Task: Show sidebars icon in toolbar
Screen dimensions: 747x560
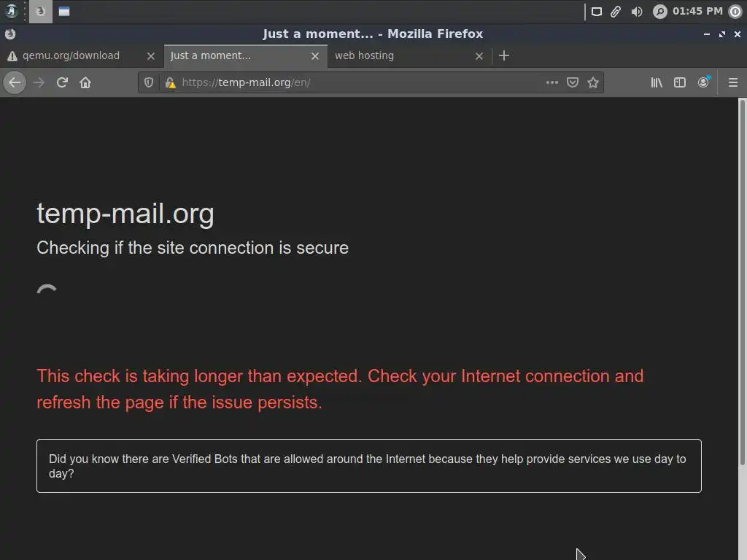Action: click(680, 82)
